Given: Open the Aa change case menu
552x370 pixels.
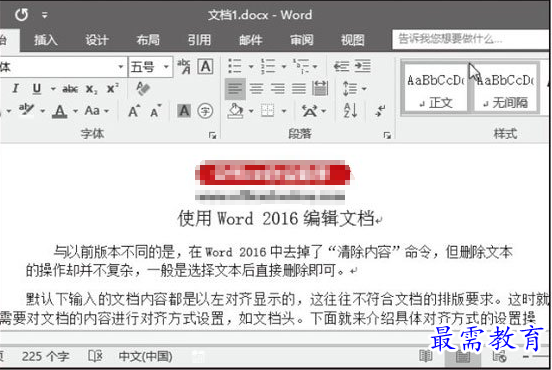Looking at the screenshot, I should coord(96,111).
